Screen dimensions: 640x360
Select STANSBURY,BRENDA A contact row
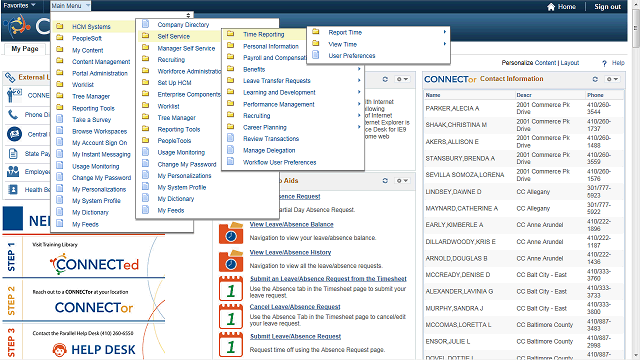tap(524, 158)
